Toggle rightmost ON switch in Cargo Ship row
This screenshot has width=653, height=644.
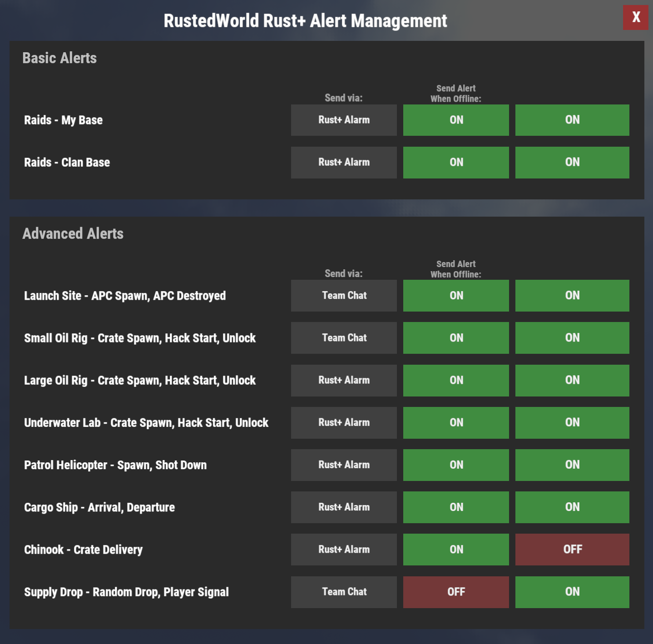572,507
